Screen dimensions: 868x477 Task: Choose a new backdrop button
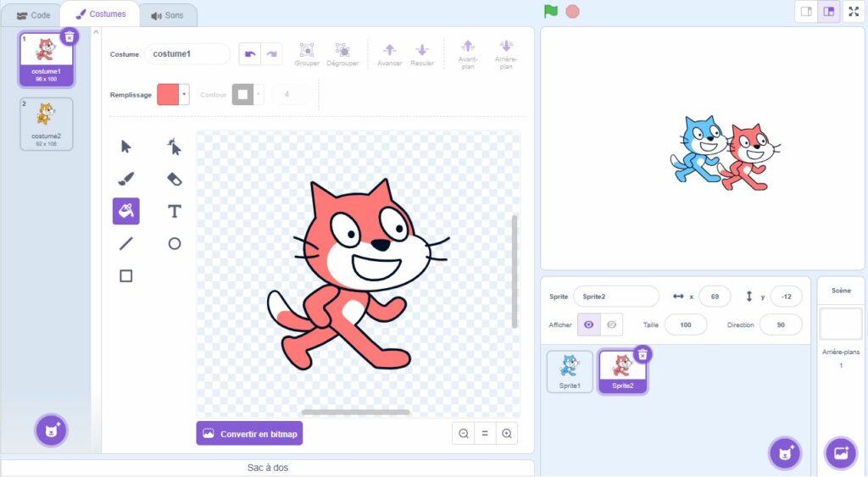point(841,454)
